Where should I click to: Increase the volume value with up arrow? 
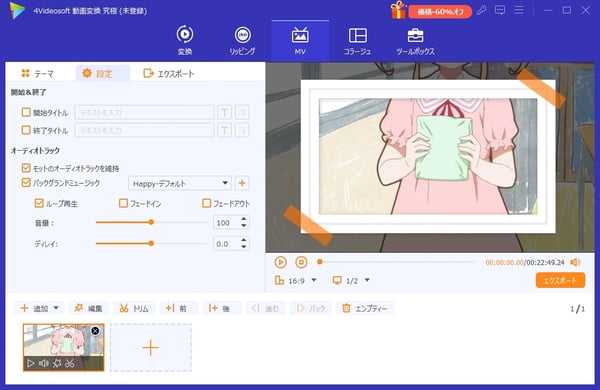(x=244, y=219)
